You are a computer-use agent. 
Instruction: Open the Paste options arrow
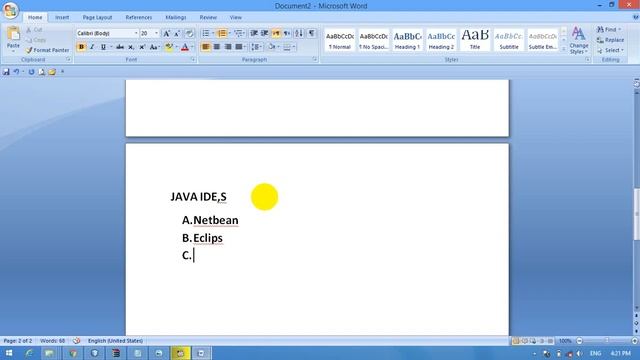tap(13, 51)
